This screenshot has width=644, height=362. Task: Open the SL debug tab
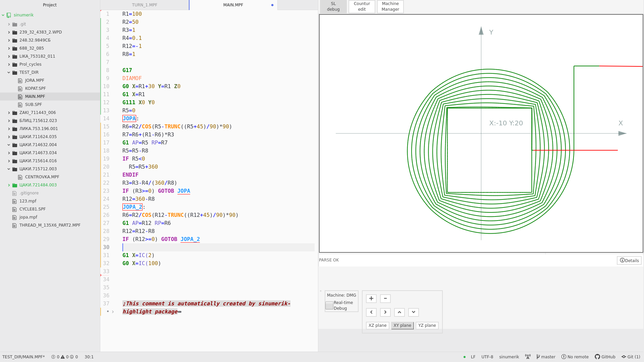click(333, 6)
